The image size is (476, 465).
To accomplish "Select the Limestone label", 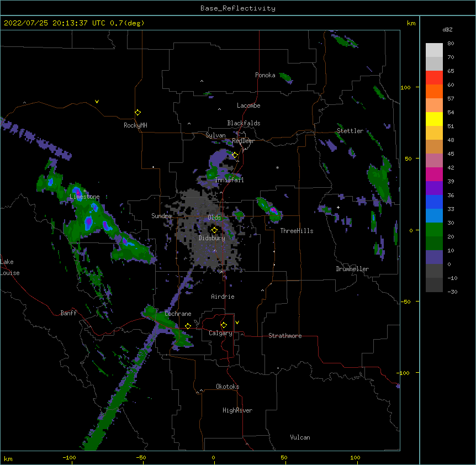I will point(84,197).
